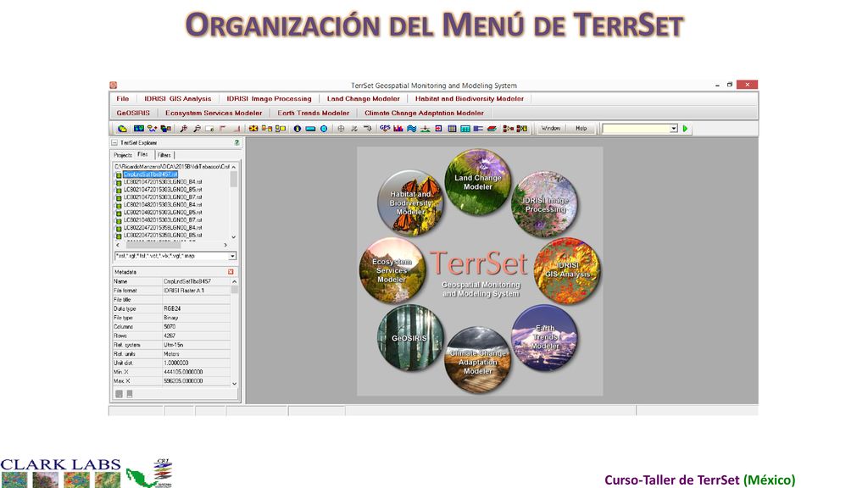The height and width of the screenshot is (488, 868).
Task: Click inside the toolbar shortcut text field
Action: coord(636,129)
